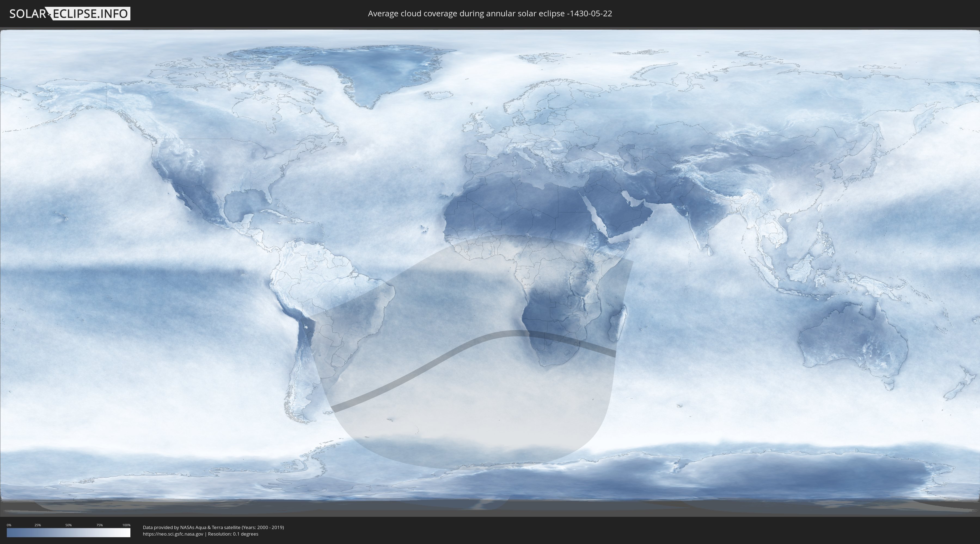Click the 100% legend label
Screen dimensions: 980x544
pos(126,525)
